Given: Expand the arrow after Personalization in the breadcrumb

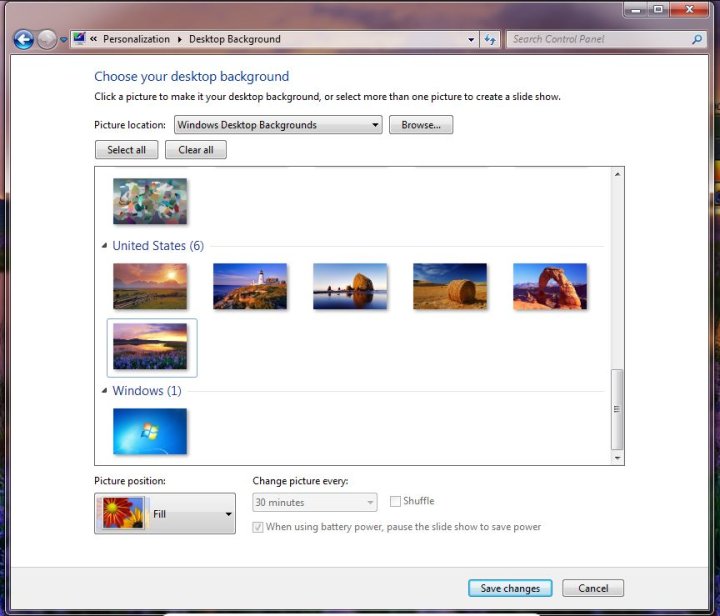Looking at the screenshot, I should point(180,39).
